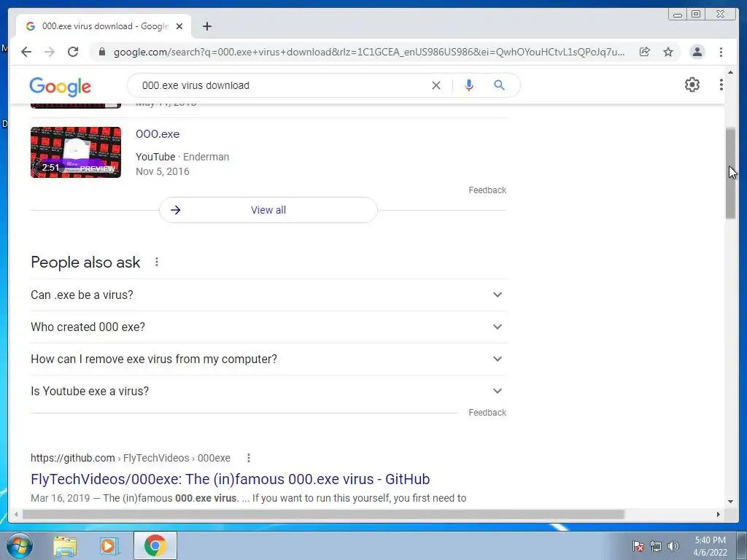The image size is (747, 560).
Task: Start voice search with the microphone
Action: (x=469, y=85)
